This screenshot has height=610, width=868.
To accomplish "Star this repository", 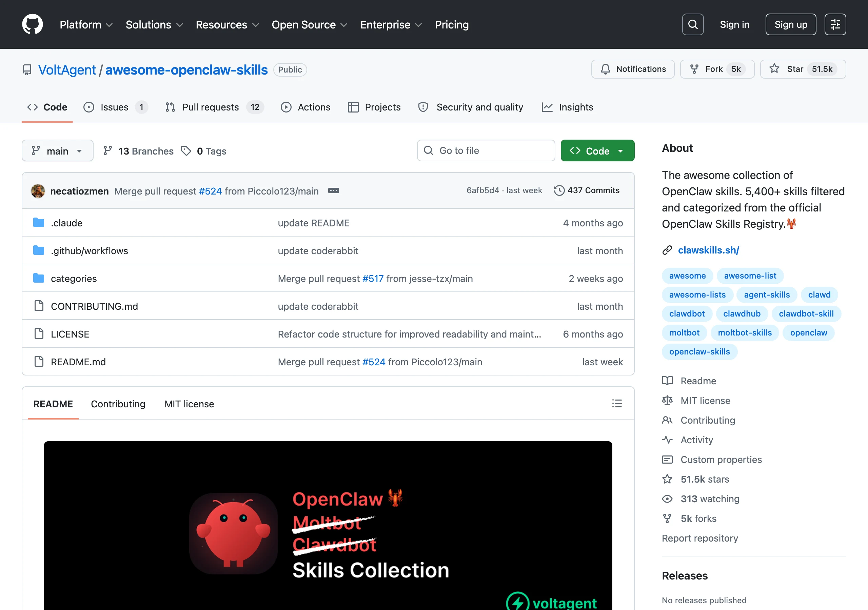I will pos(803,69).
